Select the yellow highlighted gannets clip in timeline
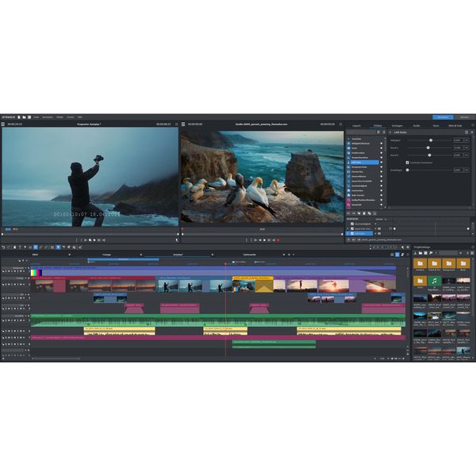 (x=252, y=285)
